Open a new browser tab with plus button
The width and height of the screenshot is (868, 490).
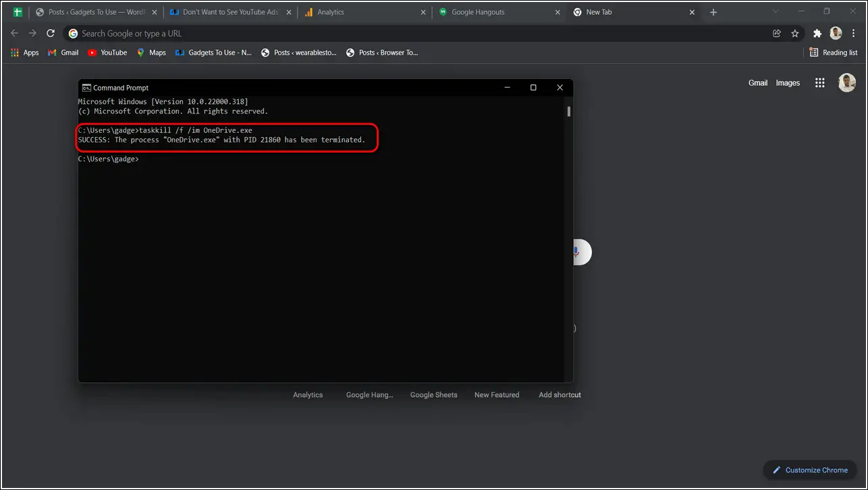713,12
